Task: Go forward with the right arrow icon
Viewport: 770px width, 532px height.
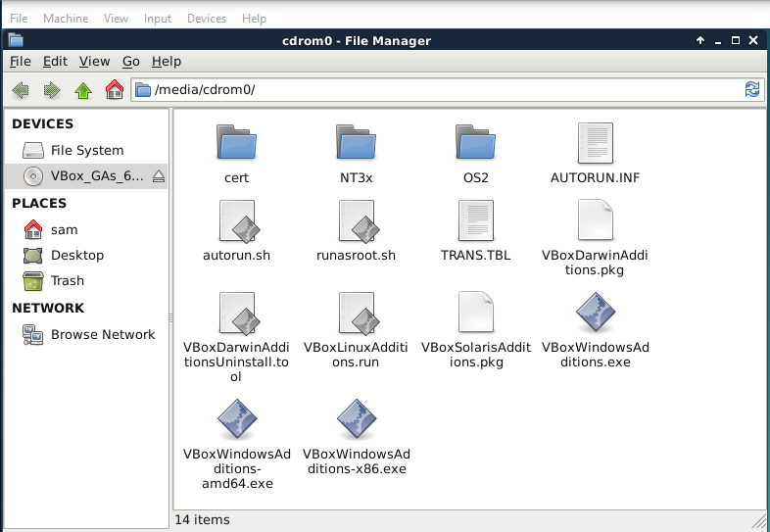Action: (x=52, y=90)
